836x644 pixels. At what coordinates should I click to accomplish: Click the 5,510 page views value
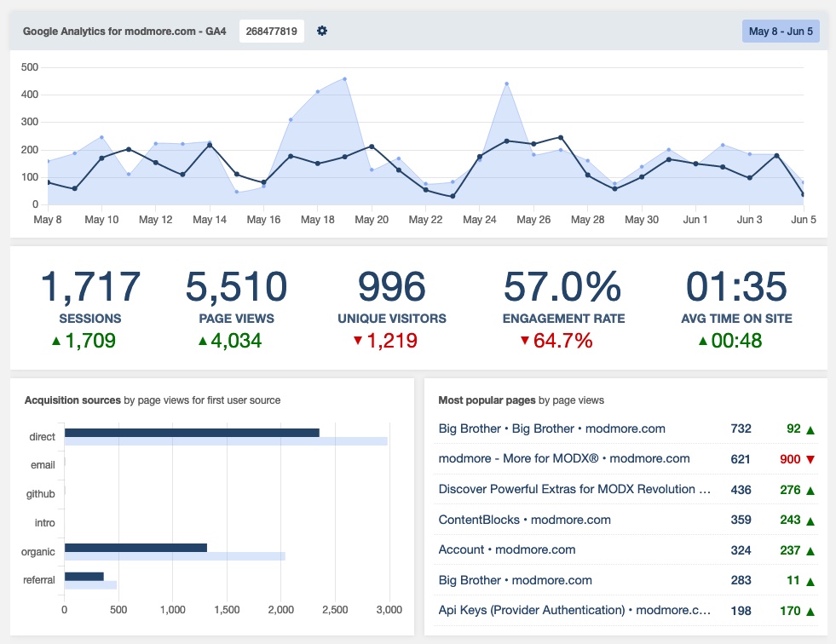point(236,287)
